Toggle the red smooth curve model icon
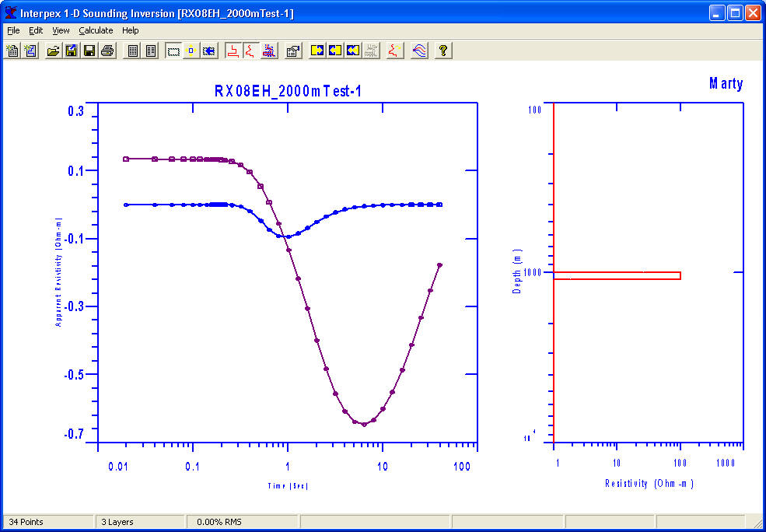The width and height of the screenshot is (766, 532). (x=251, y=51)
